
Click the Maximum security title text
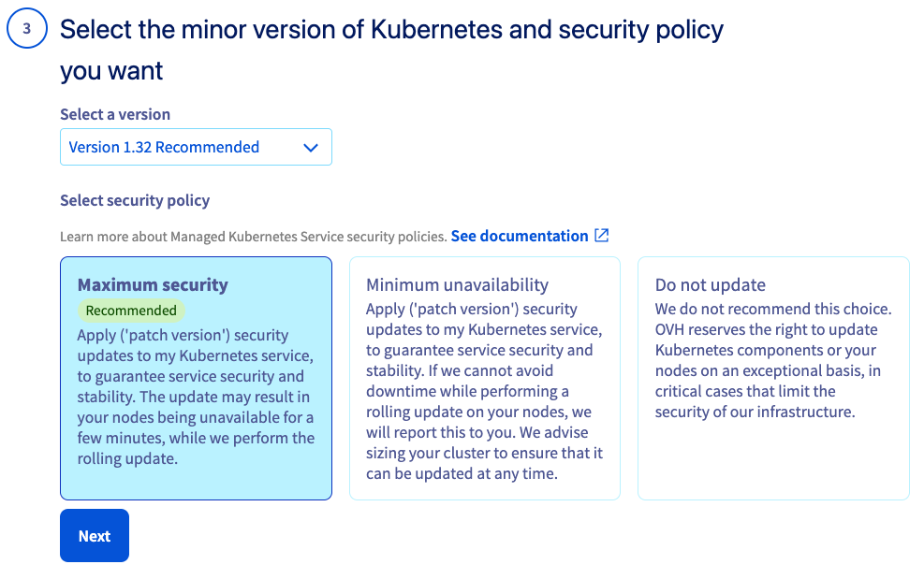point(153,284)
